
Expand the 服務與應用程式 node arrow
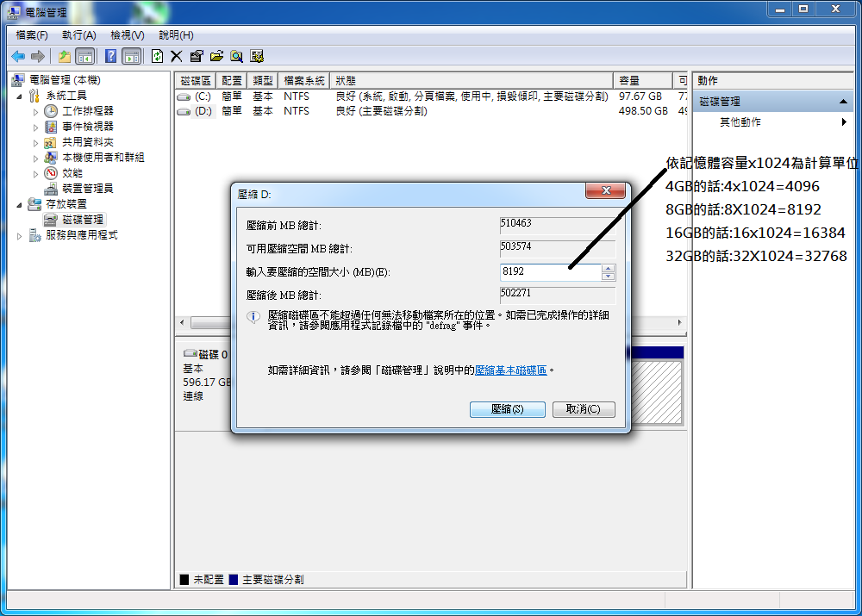pyautogui.click(x=19, y=236)
